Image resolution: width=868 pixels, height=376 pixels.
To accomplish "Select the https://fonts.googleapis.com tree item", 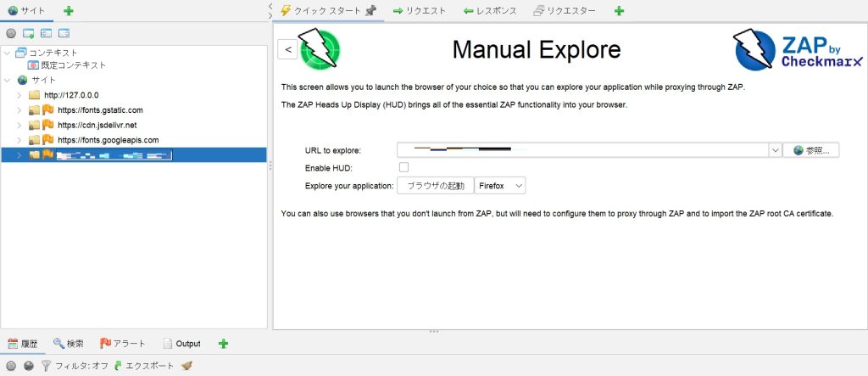I will pyautogui.click(x=108, y=140).
